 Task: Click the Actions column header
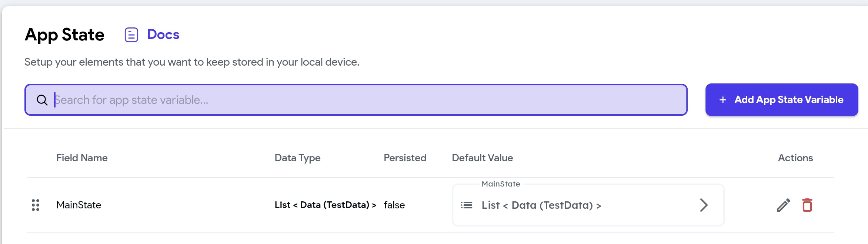point(795,158)
